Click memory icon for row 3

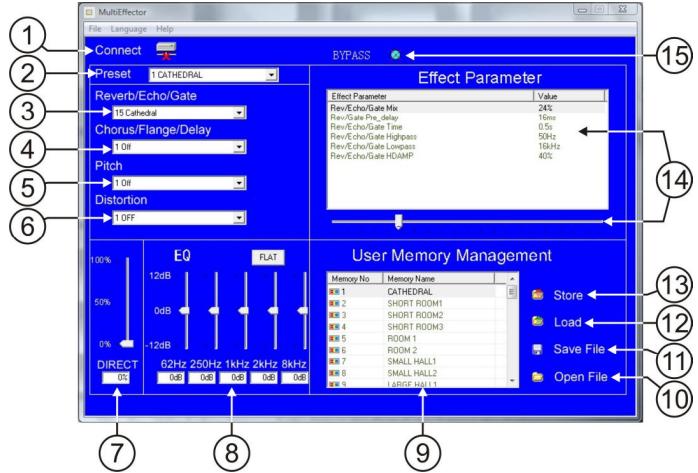tap(334, 315)
